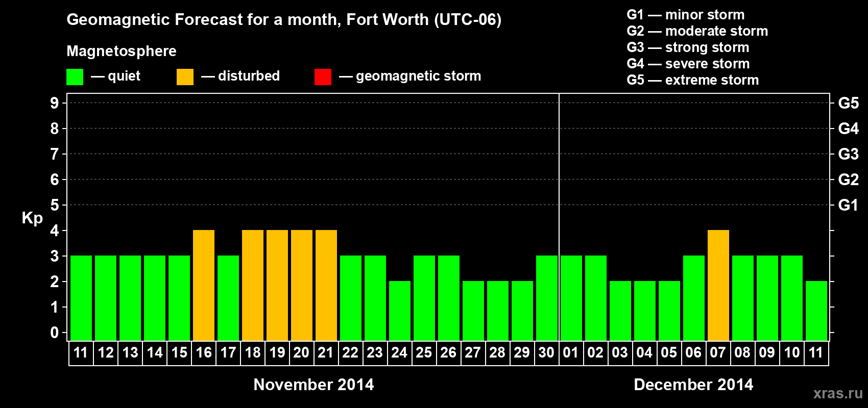Click the red geomagnetic storm legend swatch
Screen dimensions: 868x408
323,77
